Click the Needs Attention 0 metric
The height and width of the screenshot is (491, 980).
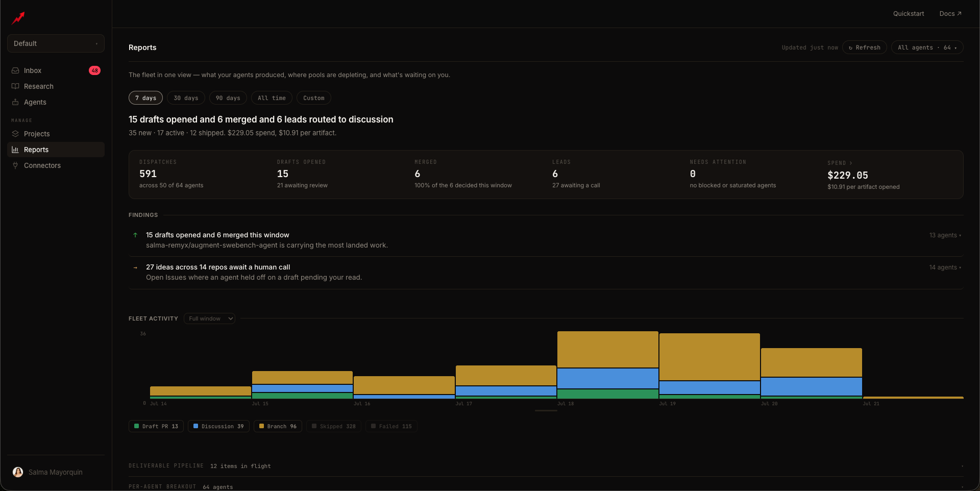732,175
